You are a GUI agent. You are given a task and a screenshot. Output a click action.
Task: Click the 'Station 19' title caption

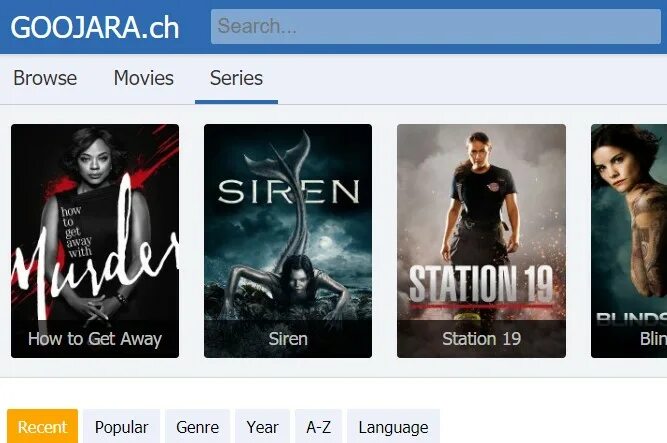point(481,339)
